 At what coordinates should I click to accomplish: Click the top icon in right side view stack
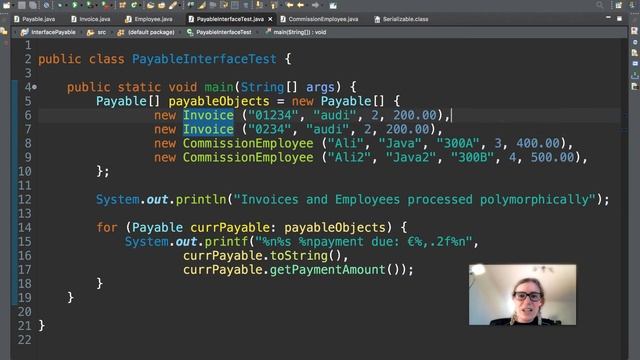[634, 31]
